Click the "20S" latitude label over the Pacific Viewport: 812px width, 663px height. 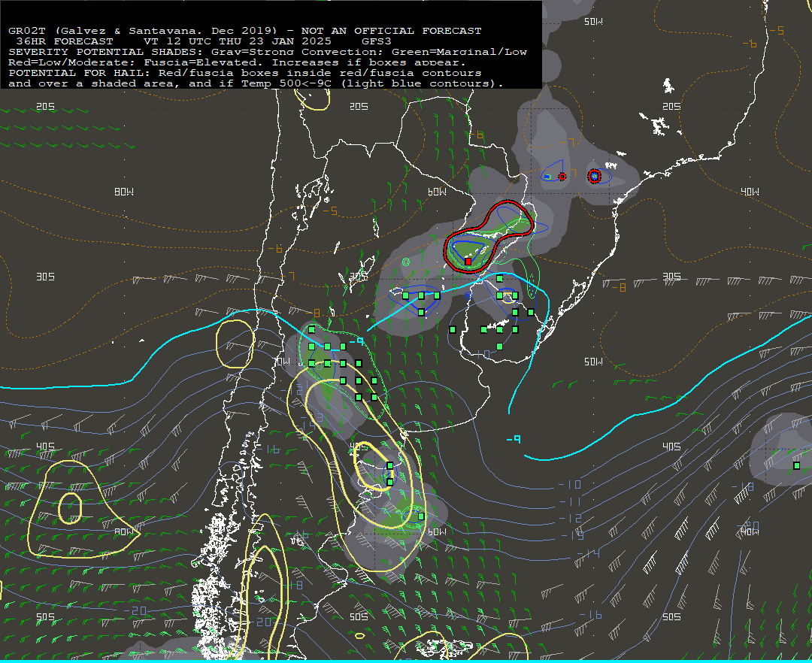pos(46,107)
